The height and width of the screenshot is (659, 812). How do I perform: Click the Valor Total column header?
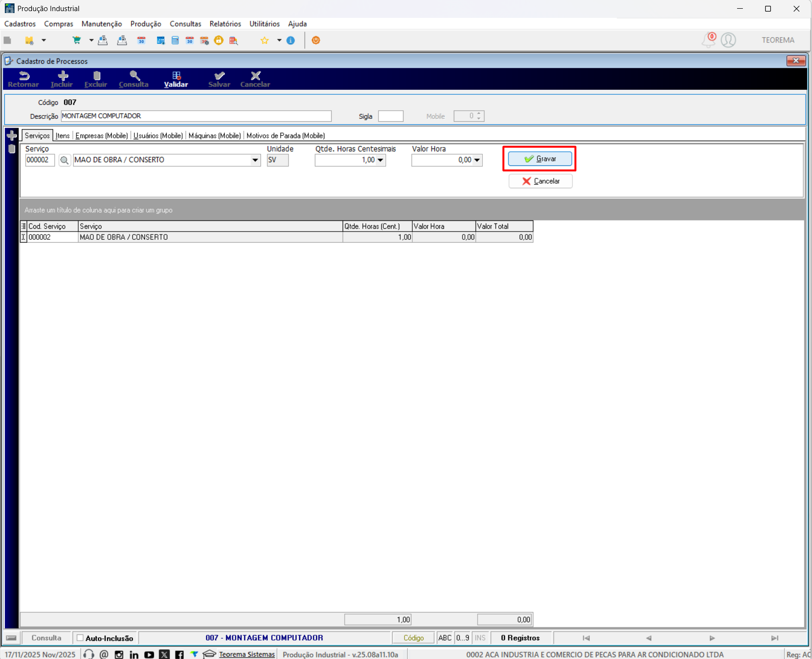tap(504, 226)
